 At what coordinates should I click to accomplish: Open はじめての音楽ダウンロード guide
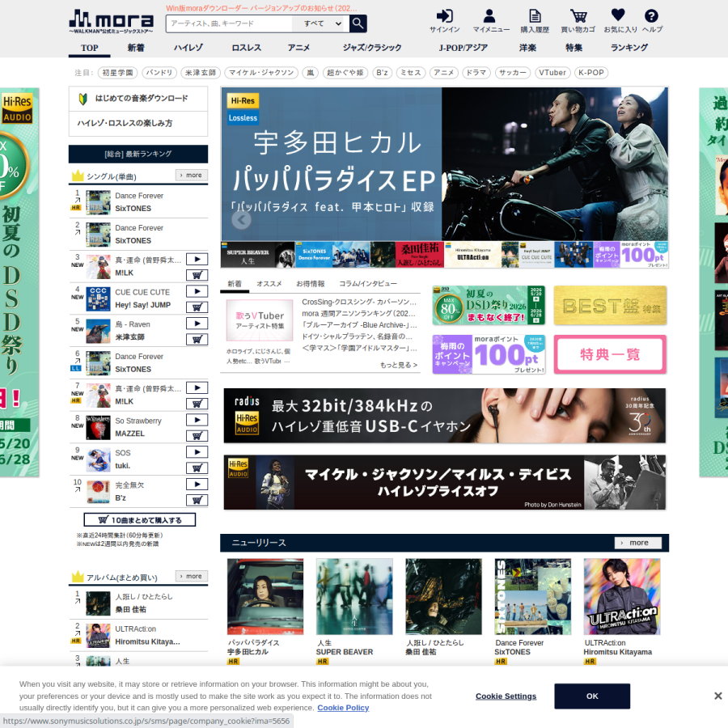138,99
